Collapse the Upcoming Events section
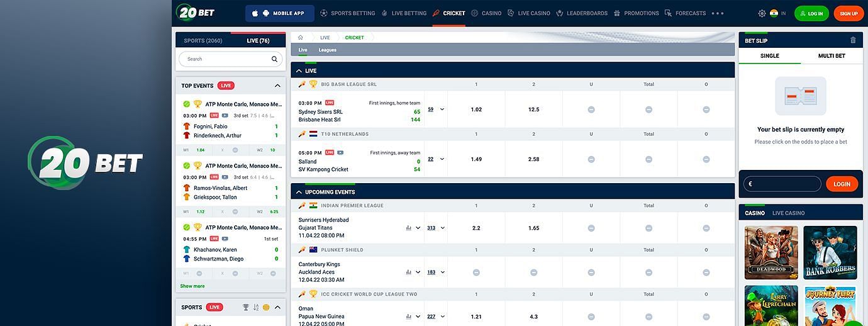 (x=299, y=192)
